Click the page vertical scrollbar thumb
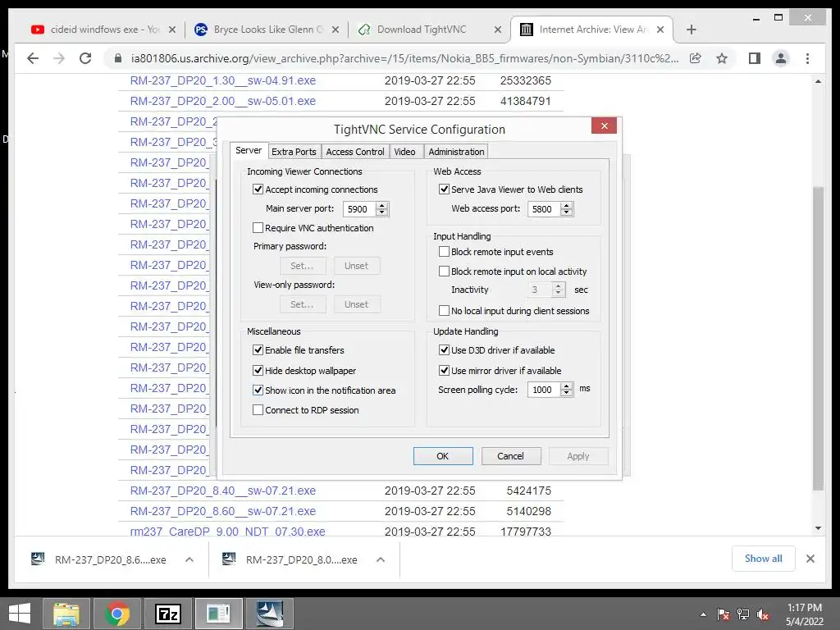This screenshot has width=840, height=630. click(818, 338)
